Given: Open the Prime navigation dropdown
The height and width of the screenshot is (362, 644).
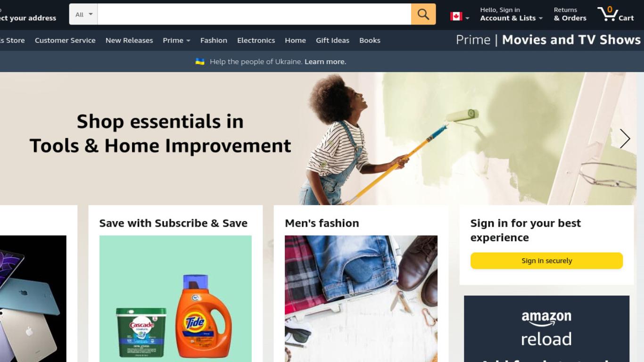Looking at the screenshot, I should tap(176, 41).
